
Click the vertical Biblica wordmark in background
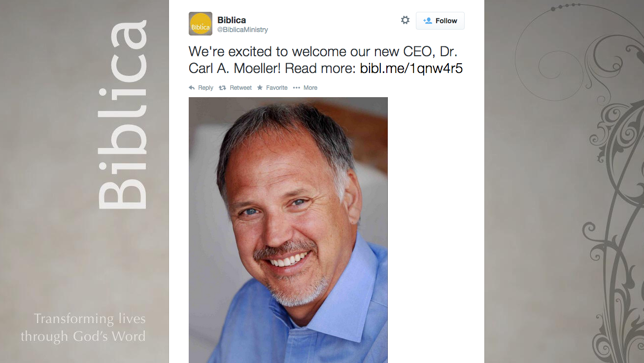tap(122, 114)
